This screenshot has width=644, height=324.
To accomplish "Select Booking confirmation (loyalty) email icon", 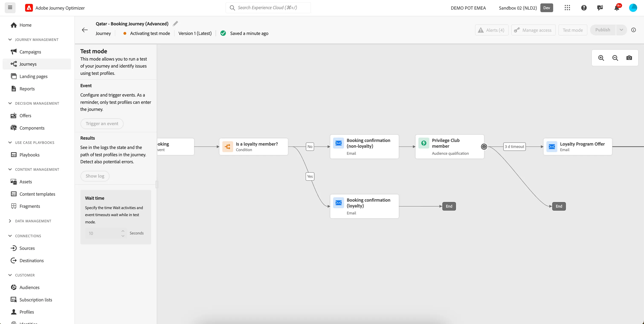I will pyautogui.click(x=338, y=202).
